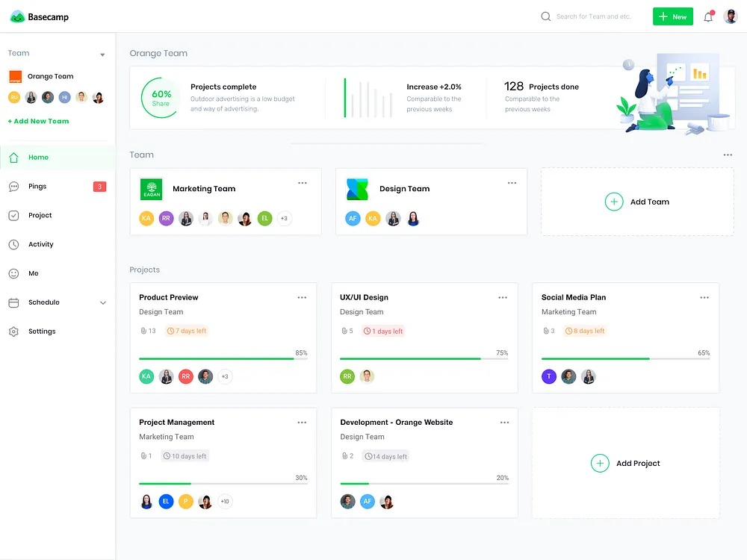Image resolution: width=747 pixels, height=560 pixels.
Task: Open notifications bell icon
Action: pyautogui.click(x=708, y=16)
